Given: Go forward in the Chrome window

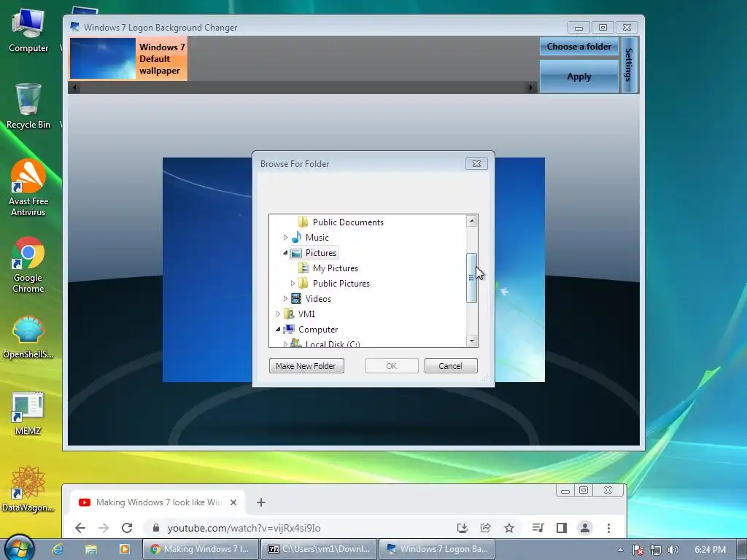Looking at the screenshot, I should (x=104, y=528).
